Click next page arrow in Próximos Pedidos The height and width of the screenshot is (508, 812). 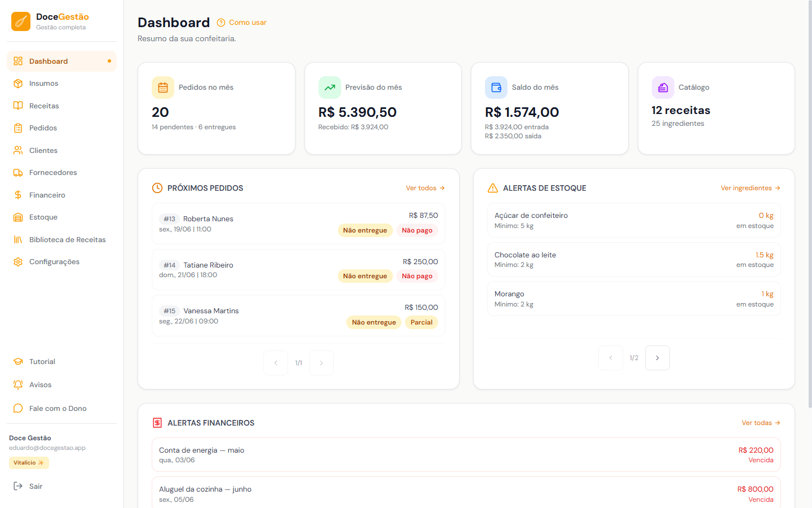321,363
